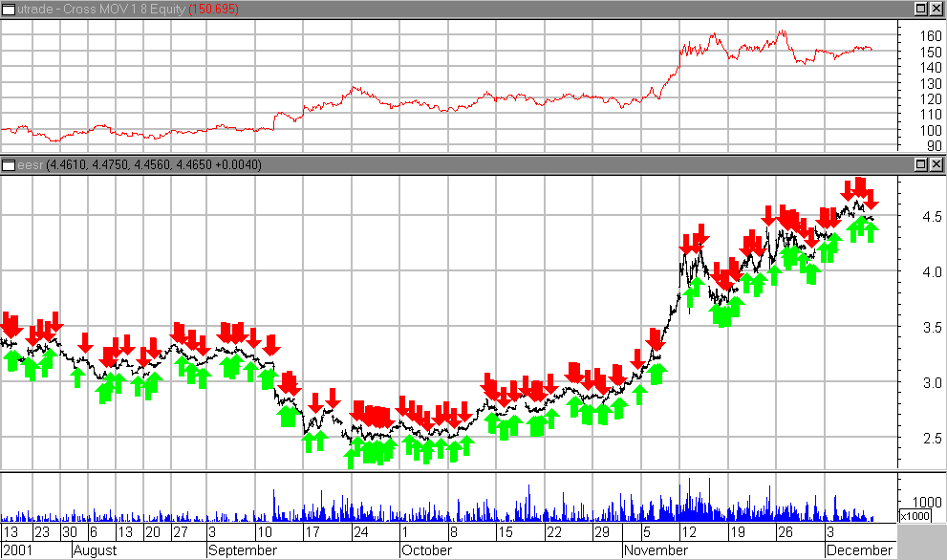Click the 12 date label
This screenshot has height=560, width=947.
(x=688, y=532)
